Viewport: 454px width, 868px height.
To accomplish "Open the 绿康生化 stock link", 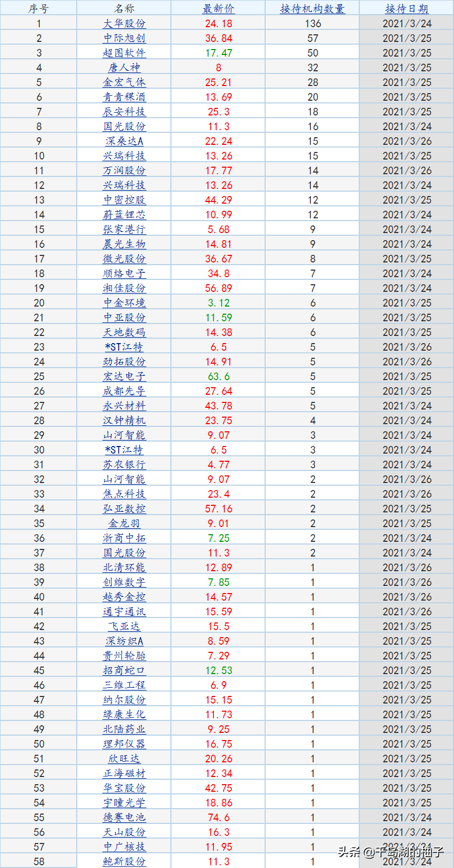I will coord(124,714).
